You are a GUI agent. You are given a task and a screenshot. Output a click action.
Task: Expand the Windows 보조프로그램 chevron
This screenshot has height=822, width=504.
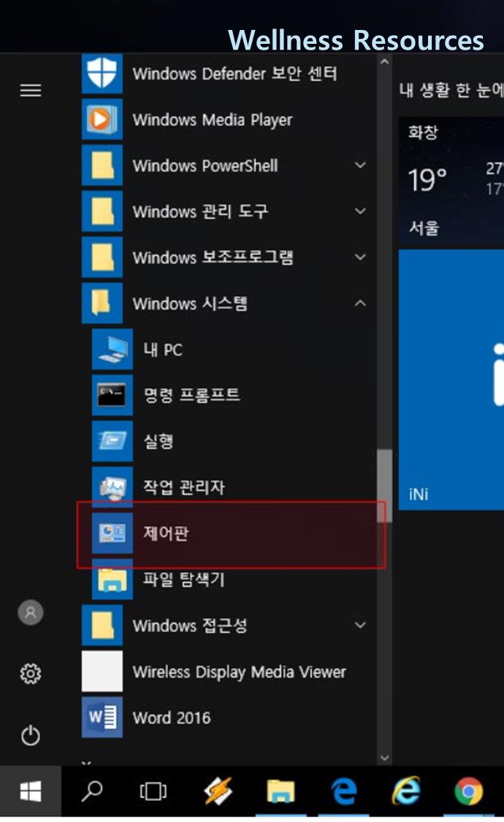[360, 257]
